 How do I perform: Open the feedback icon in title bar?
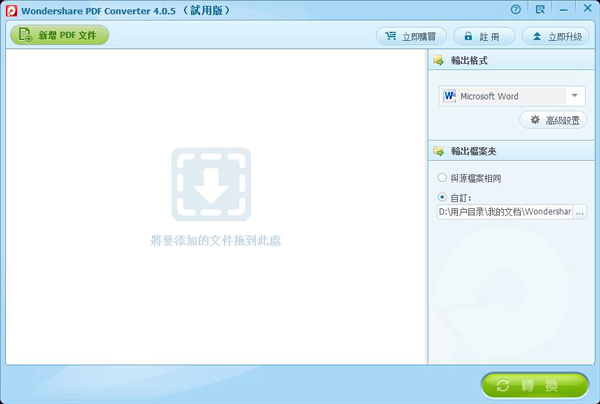540,10
